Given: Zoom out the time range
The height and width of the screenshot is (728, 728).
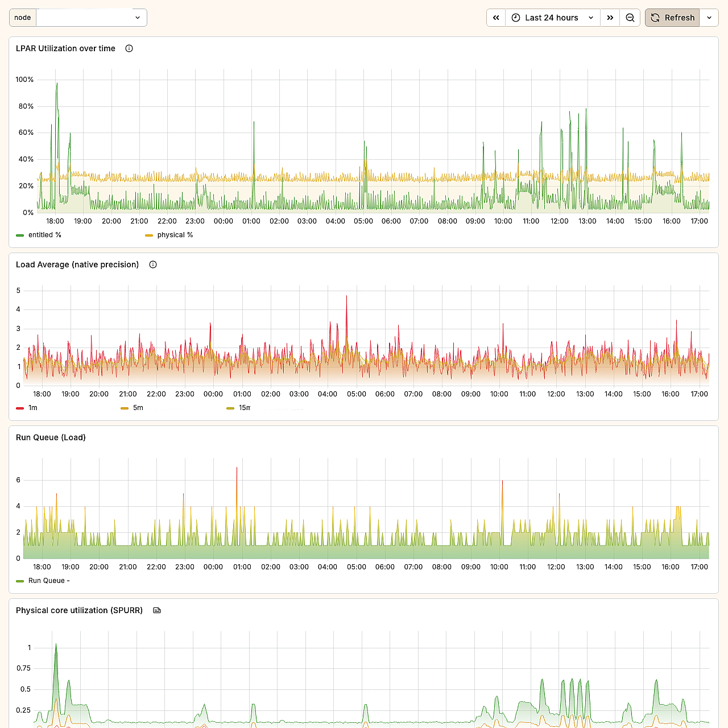Looking at the screenshot, I should (630, 18).
